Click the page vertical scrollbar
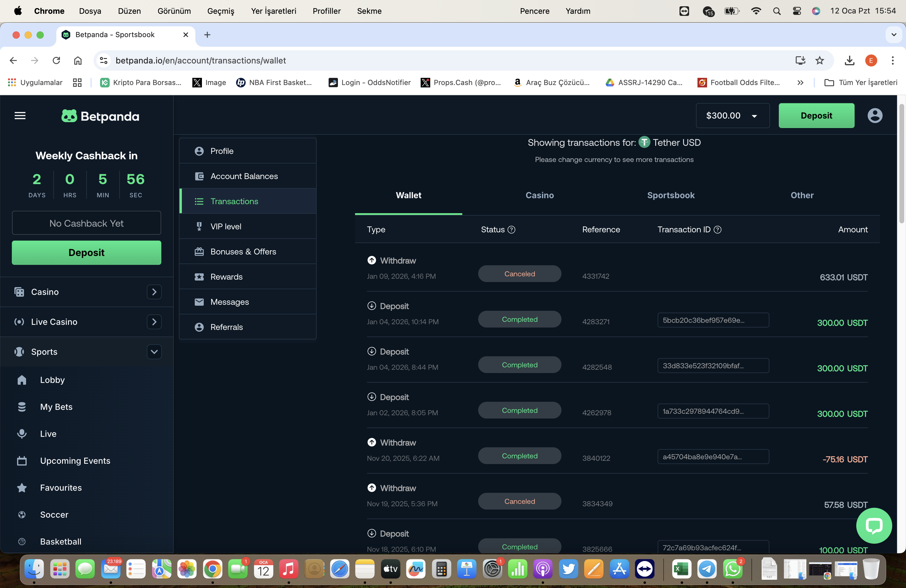The height and width of the screenshot is (588, 906). pyautogui.click(x=902, y=163)
